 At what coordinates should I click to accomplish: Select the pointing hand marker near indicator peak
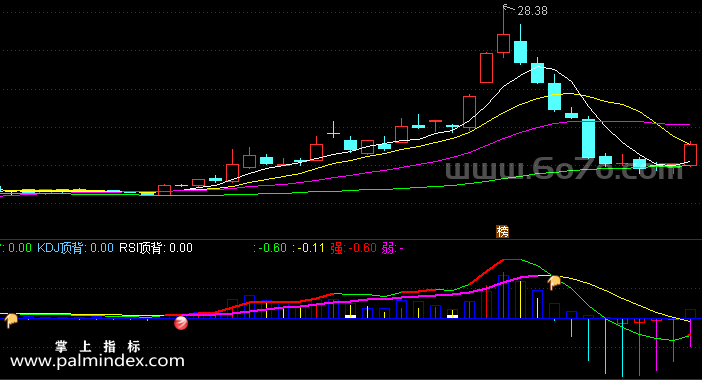554,282
